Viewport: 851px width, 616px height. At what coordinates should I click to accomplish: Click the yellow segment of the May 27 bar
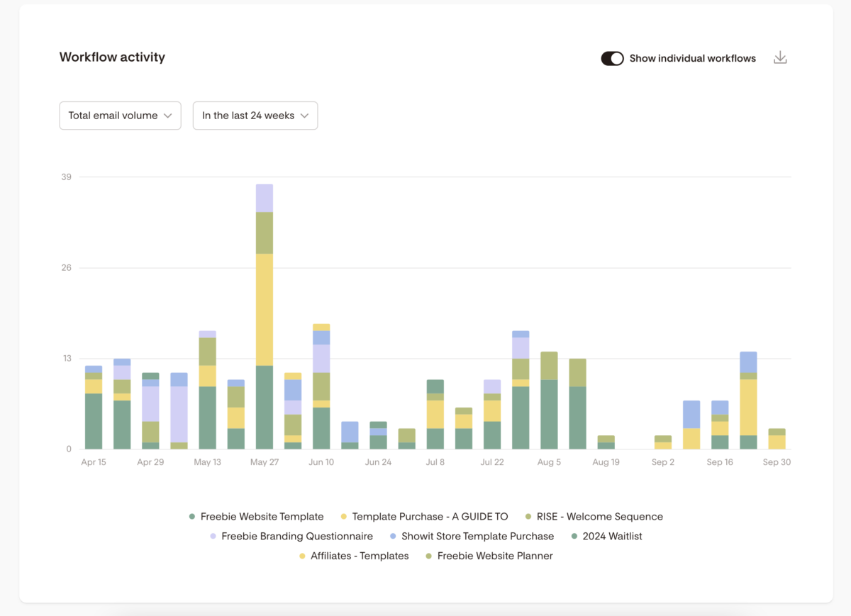point(265,309)
